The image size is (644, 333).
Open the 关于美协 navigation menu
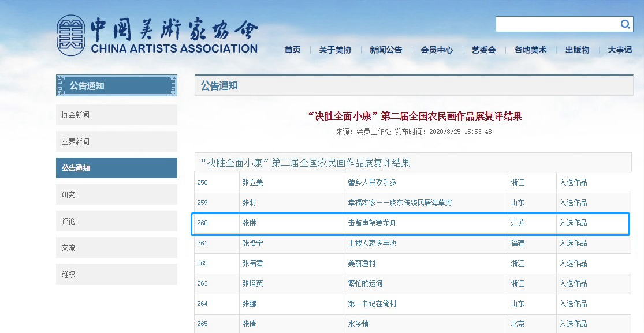[335, 50]
